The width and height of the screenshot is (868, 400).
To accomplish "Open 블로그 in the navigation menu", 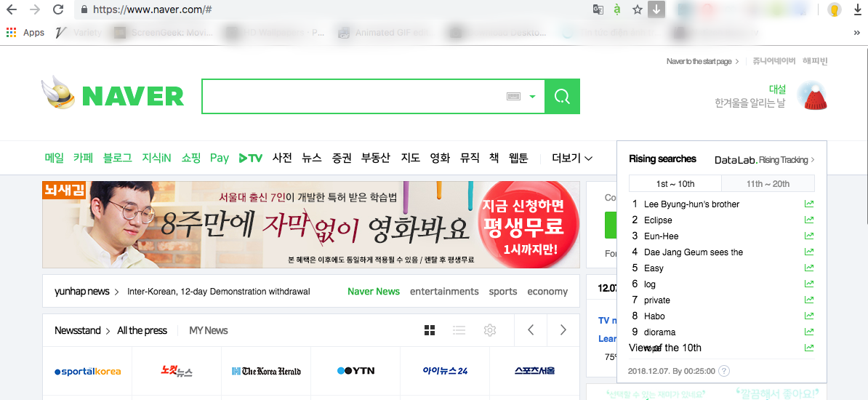I will point(117,158).
